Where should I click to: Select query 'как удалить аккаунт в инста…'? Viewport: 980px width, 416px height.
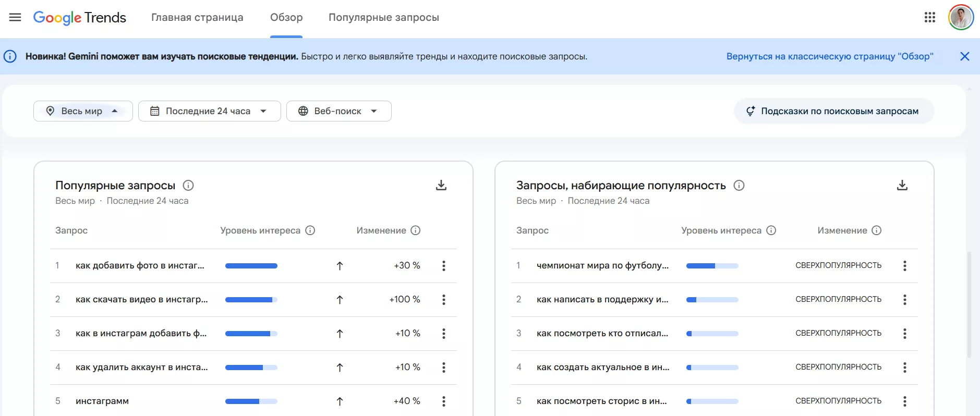(x=141, y=367)
